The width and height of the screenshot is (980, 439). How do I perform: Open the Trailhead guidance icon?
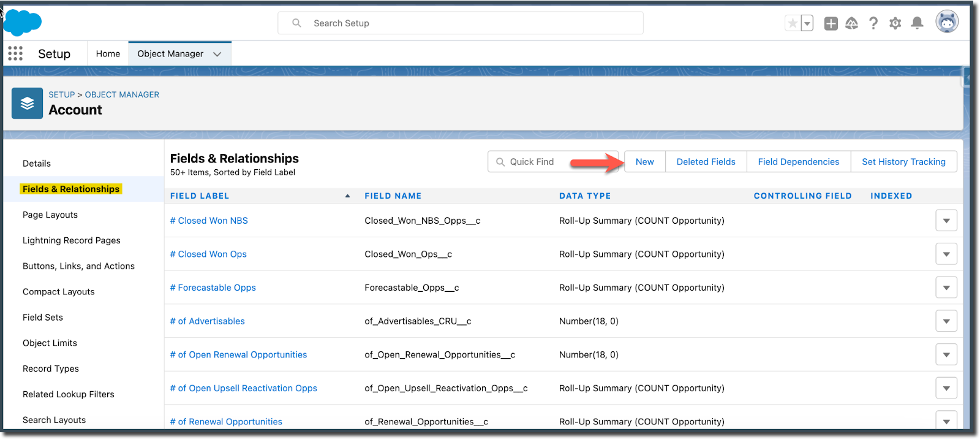point(851,23)
